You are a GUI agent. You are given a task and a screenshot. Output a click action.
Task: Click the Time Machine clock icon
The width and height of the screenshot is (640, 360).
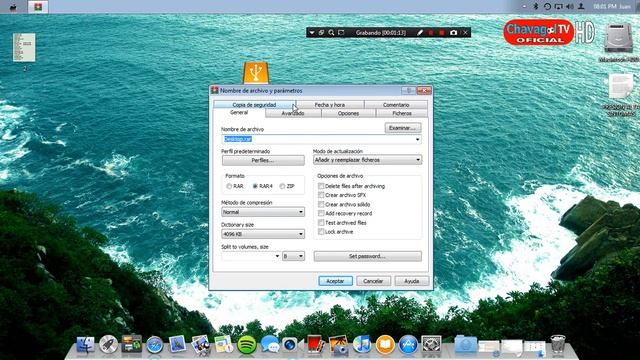[x=547, y=7]
